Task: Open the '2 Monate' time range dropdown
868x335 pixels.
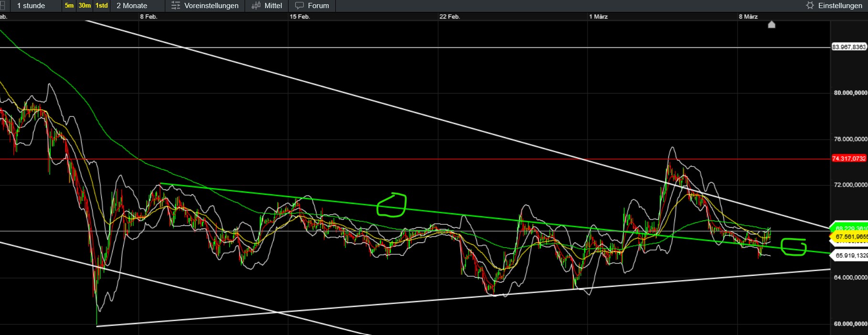Action: click(132, 6)
